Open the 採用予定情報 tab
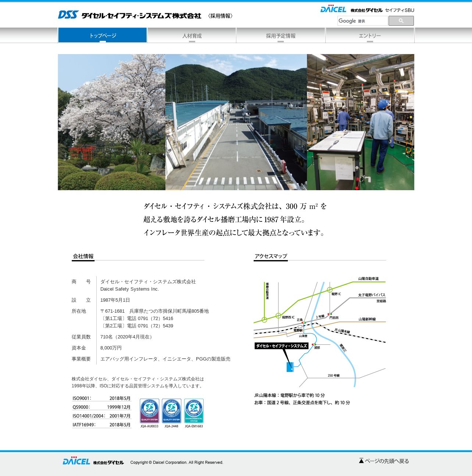The image size is (472, 476). pyautogui.click(x=281, y=35)
